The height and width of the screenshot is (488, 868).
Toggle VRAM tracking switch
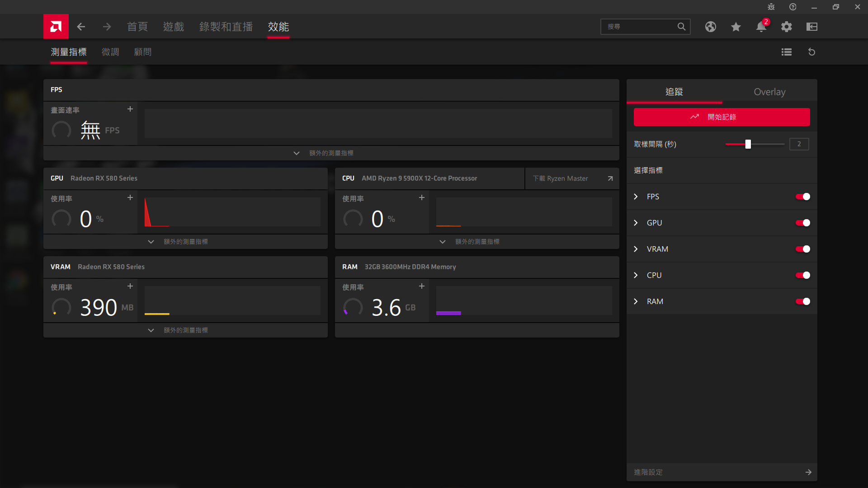point(803,249)
